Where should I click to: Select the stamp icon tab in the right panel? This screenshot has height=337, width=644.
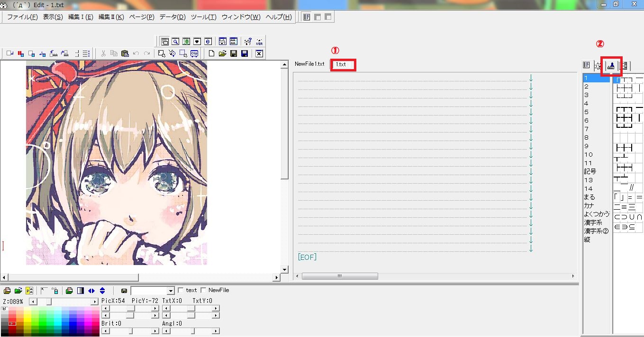click(x=611, y=66)
